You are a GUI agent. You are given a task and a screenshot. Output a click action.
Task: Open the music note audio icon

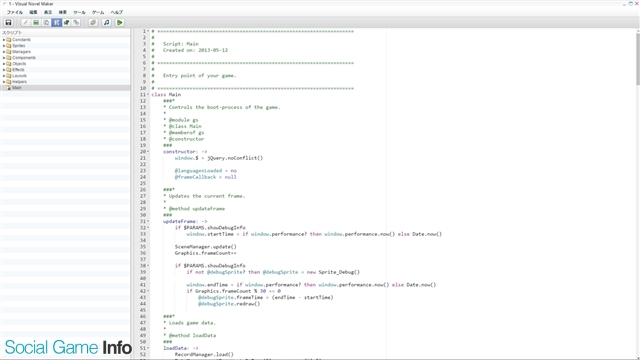coord(107,23)
